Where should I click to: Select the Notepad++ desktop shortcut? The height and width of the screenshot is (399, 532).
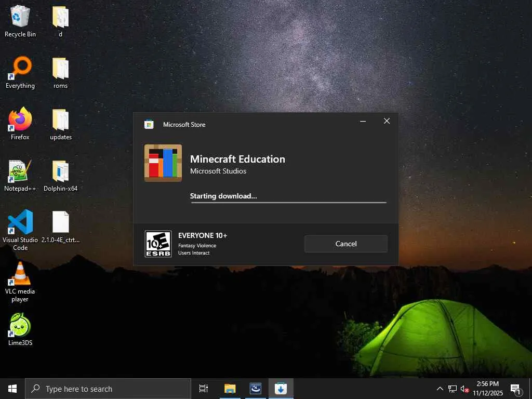click(20, 176)
